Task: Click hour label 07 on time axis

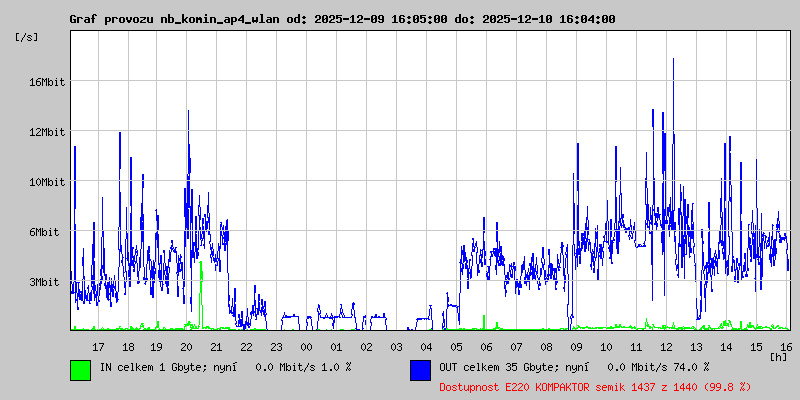Action: pos(516,347)
